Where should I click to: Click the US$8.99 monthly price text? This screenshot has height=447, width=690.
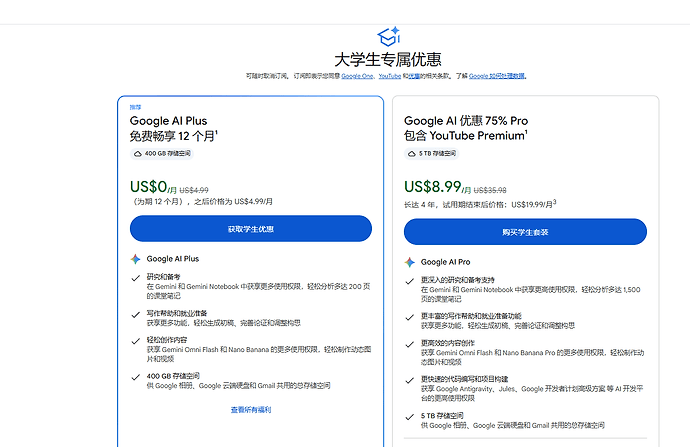coord(433,187)
